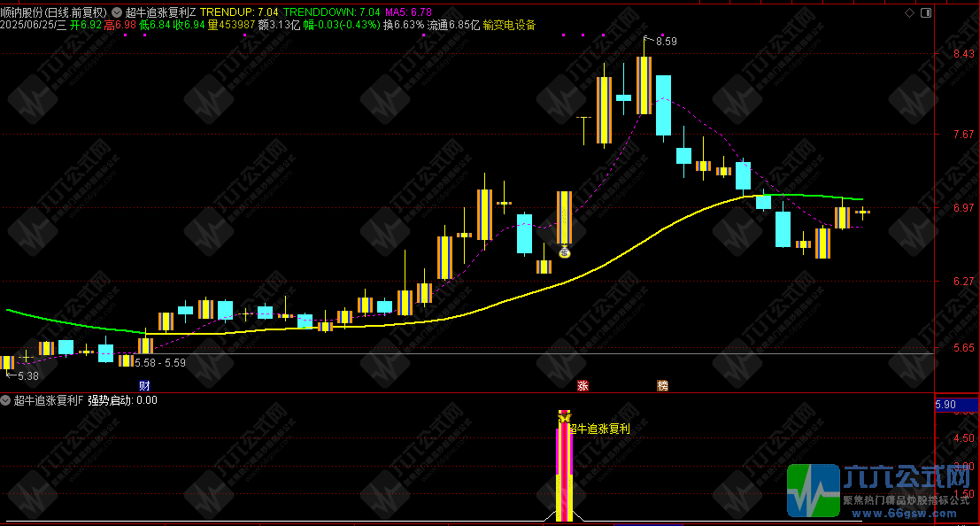Image resolution: width=980 pixels, height=526 pixels.
Task: Click the signal icon atop the sub-chart indicator bar
Action: (564, 415)
